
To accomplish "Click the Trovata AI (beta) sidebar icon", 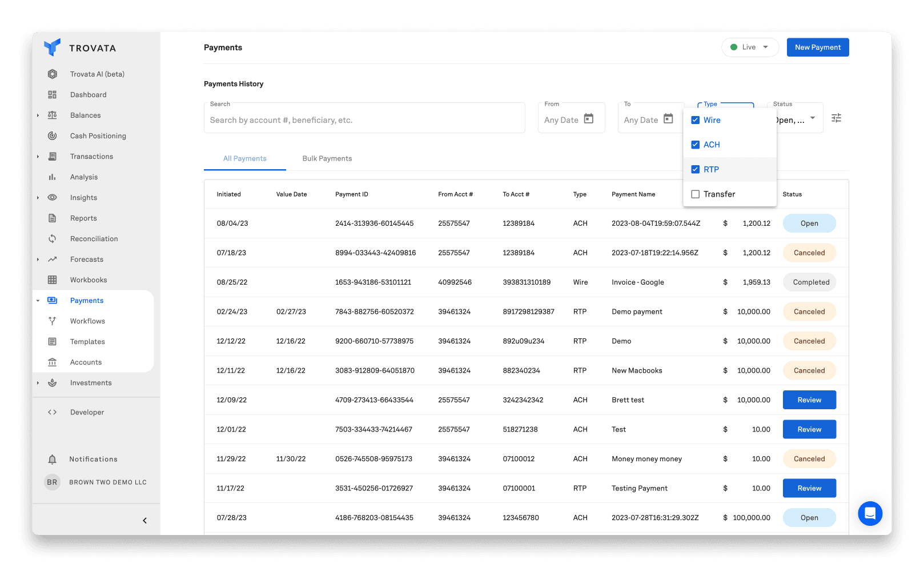I will (53, 74).
